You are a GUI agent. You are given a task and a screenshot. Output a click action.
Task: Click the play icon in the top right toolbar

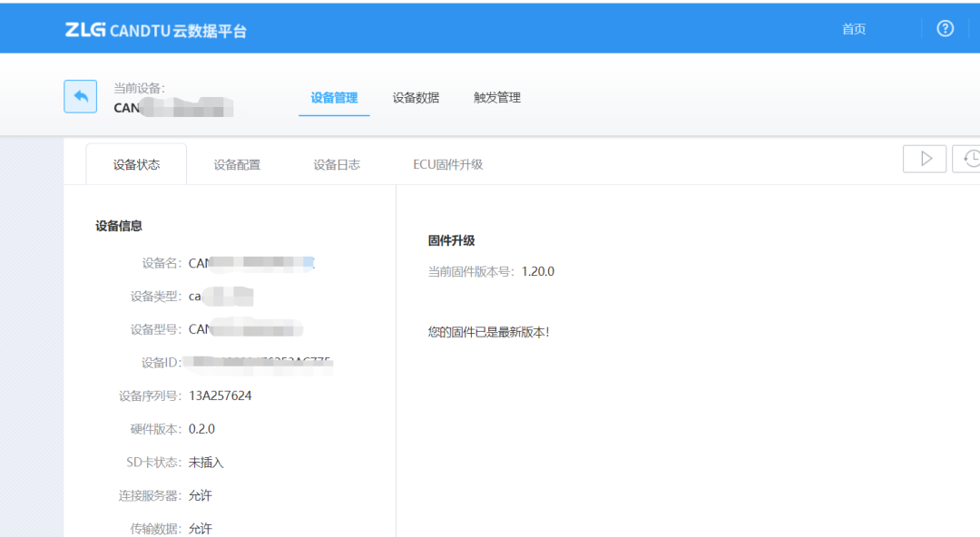click(924, 158)
